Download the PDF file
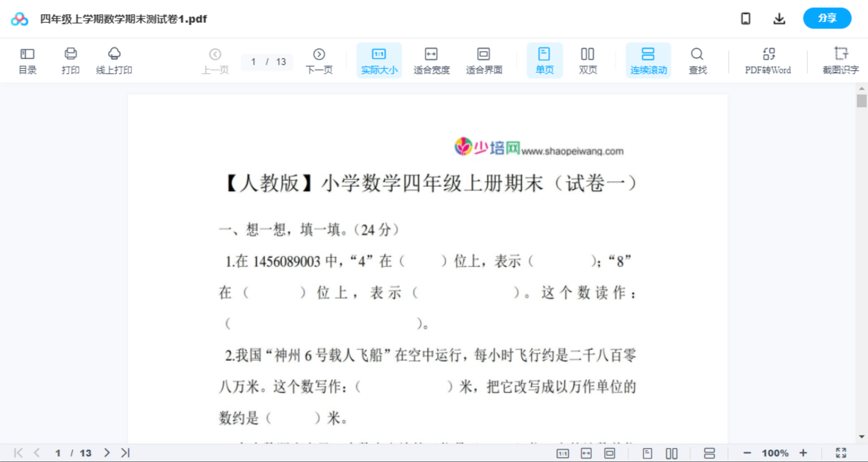The image size is (868, 462). [779, 18]
